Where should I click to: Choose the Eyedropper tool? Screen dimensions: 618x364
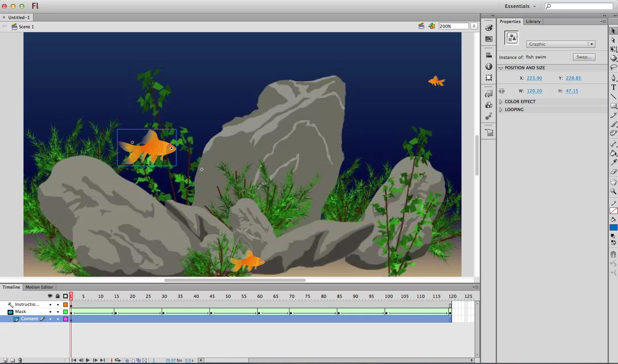point(614,162)
